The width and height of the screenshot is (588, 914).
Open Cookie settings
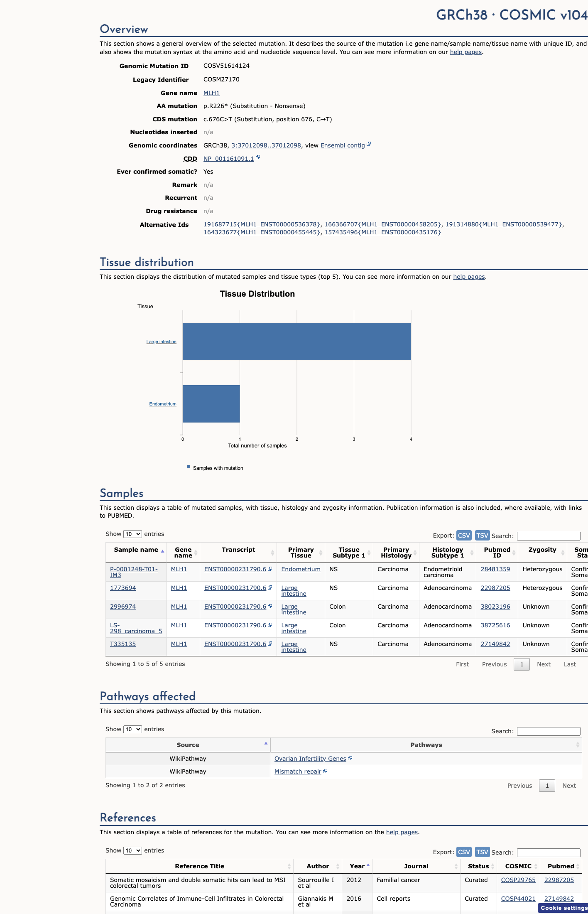(563, 908)
